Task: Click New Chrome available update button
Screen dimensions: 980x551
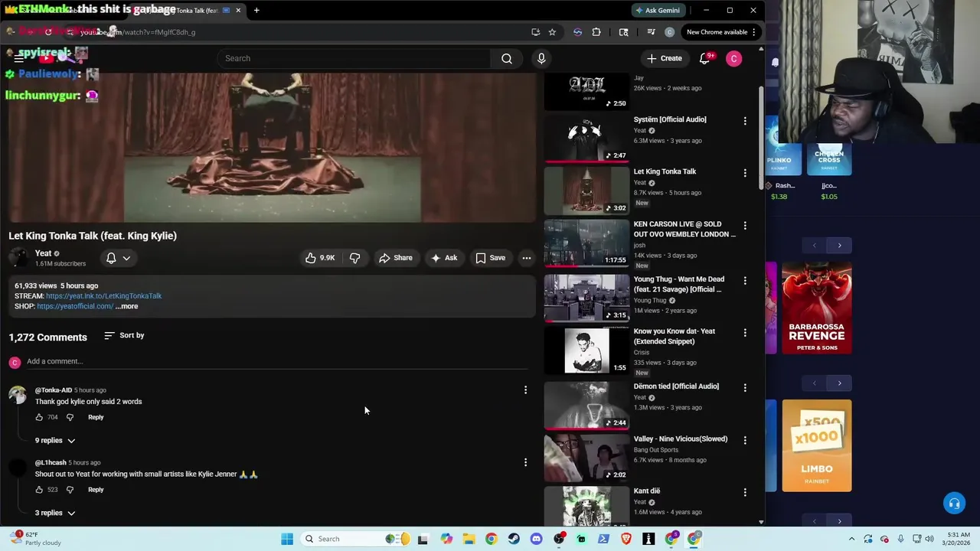Action: (721, 32)
